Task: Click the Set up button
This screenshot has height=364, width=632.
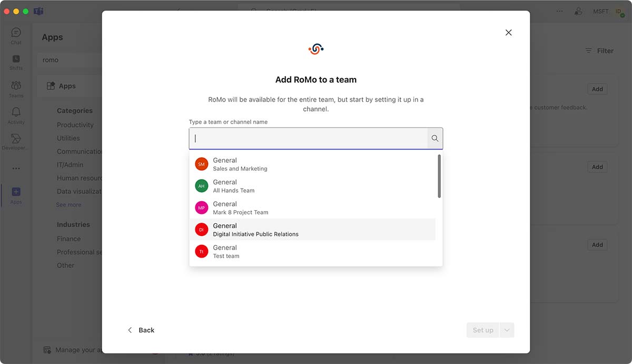Action: [482, 330]
